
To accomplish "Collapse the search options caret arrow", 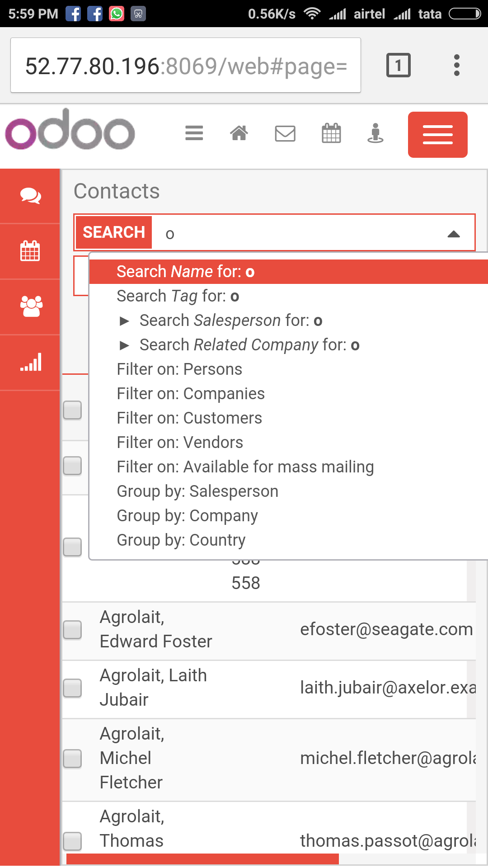I will 454,234.
